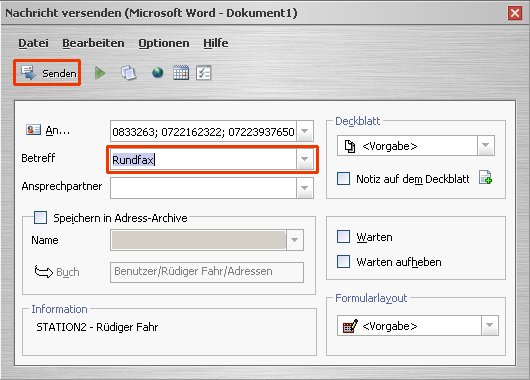Open the Hilfe menu
This screenshot has height=380, width=530.
click(216, 43)
